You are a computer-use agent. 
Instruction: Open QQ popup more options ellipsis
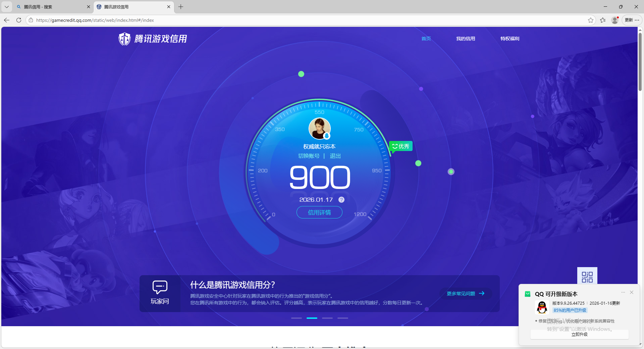(x=623, y=292)
